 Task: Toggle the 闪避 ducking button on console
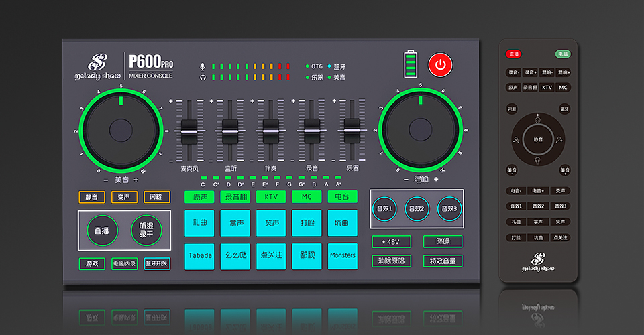[x=157, y=197]
